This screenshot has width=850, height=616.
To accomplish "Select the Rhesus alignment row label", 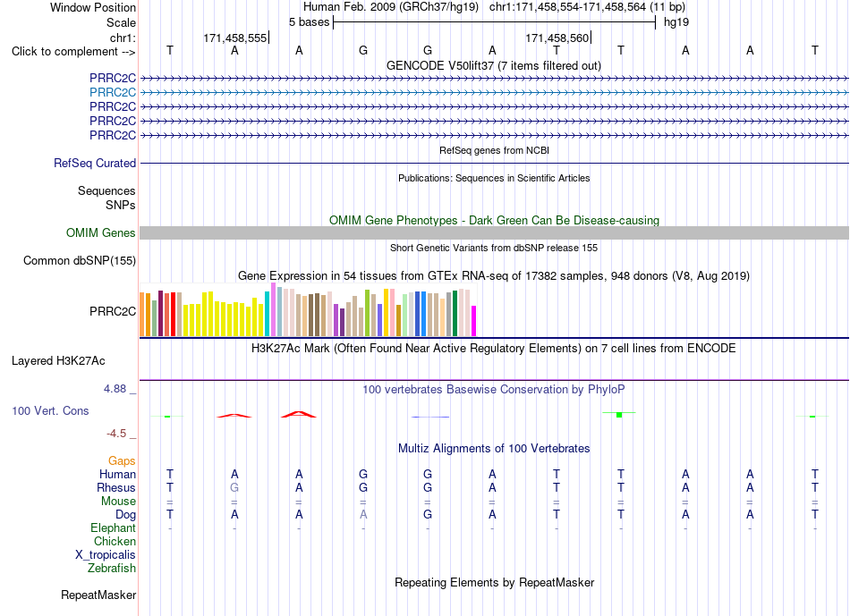I will (116, 487).
